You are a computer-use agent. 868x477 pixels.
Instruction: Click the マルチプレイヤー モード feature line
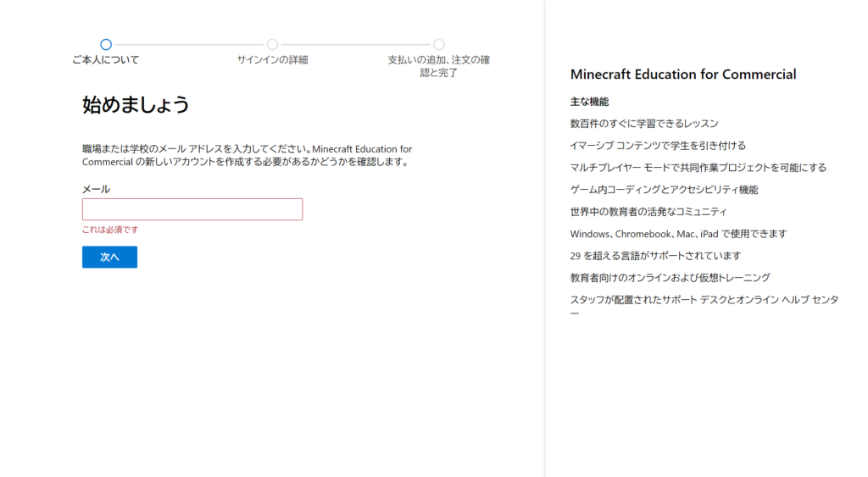click(x=698, y=168)
